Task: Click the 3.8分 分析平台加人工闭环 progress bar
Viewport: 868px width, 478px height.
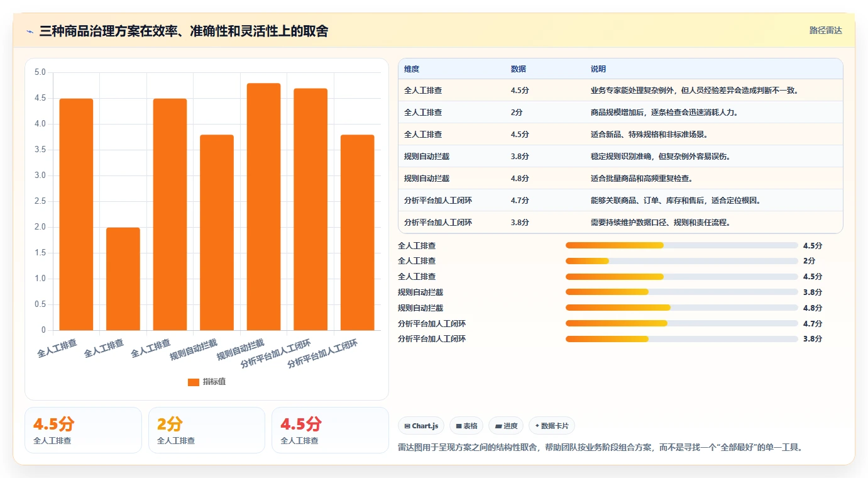Action: [682, 339]
